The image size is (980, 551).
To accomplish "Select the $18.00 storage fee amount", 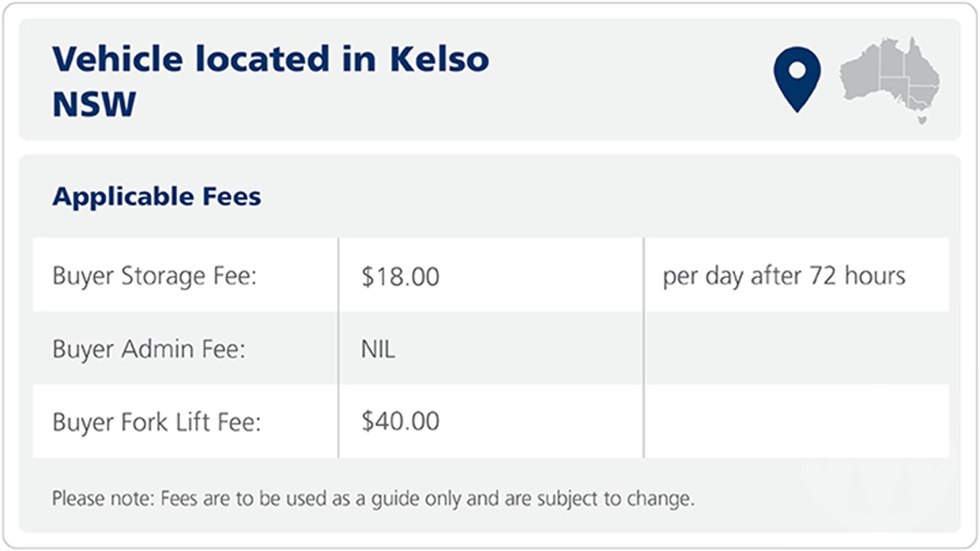I will 400,276.
